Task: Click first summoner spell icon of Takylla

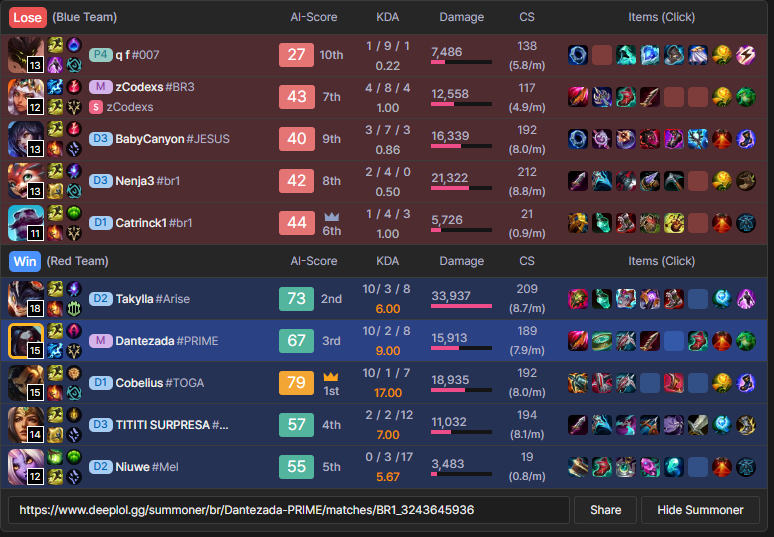Action: point(55,289)
